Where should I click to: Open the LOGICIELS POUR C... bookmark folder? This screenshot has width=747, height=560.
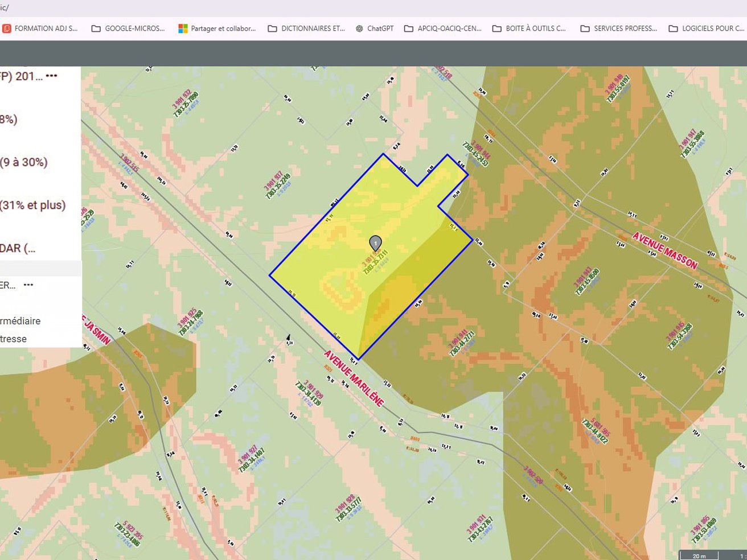[x=707, y=28]
